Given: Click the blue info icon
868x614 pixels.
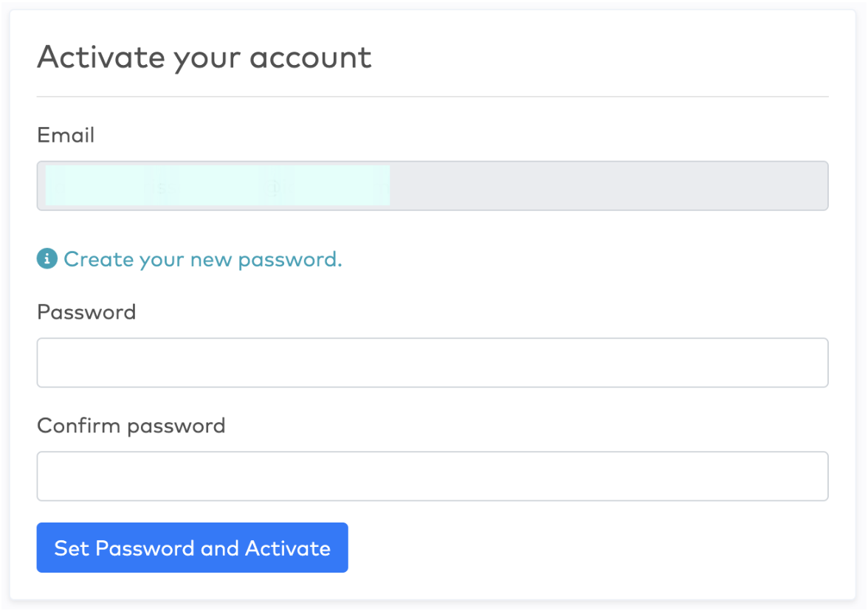Looking at the screenshot, I should [47, 258].
